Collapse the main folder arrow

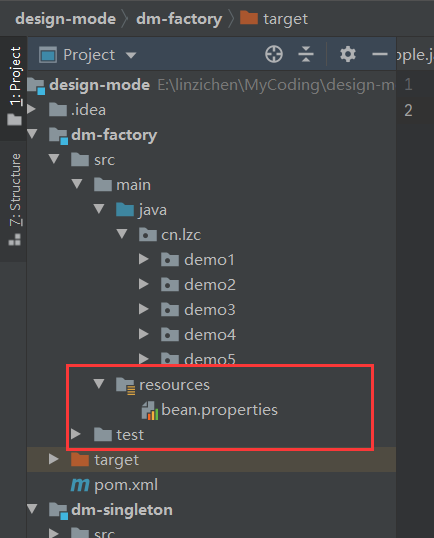[x=77, y=184]
